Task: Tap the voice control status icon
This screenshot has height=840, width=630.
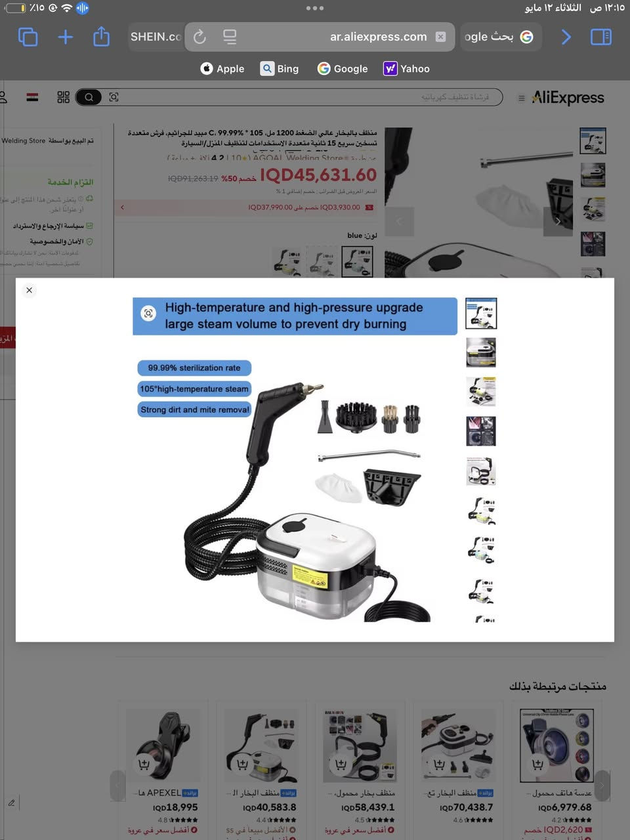Action: [x=83, y=9]
